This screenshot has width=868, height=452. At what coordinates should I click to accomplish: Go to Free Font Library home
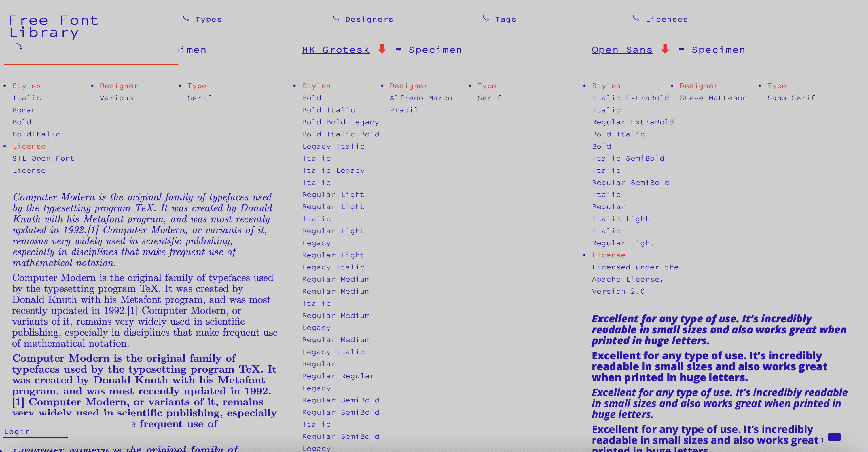[x=54, y=26]
